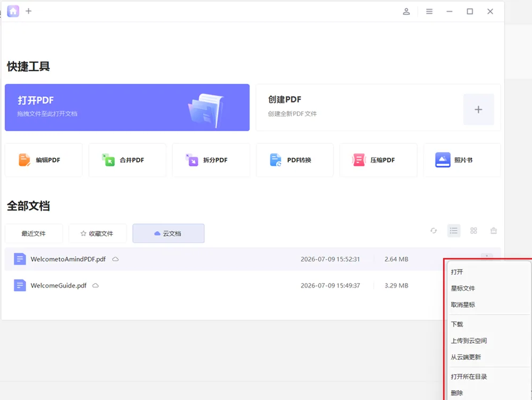The image size is (532, 400).
Task: Choose 上传到云空间 in the context menu
Action: (x=488, y=340)
